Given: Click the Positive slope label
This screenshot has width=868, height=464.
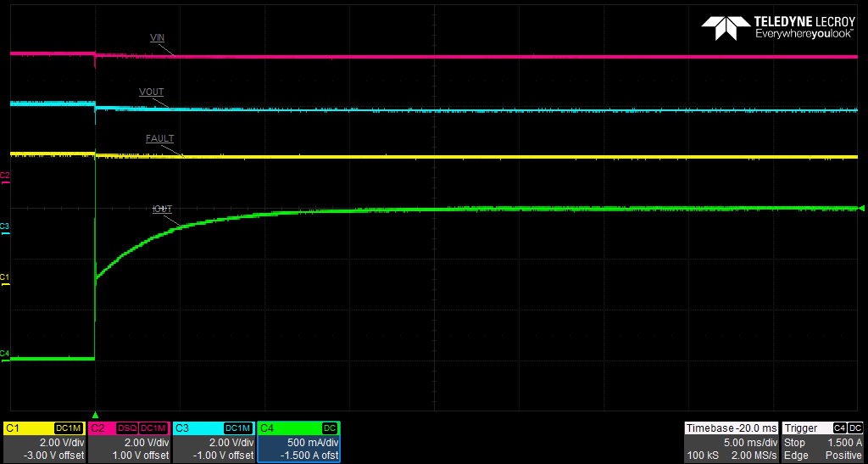Looking at the screenshot, I should click(844, 456).
